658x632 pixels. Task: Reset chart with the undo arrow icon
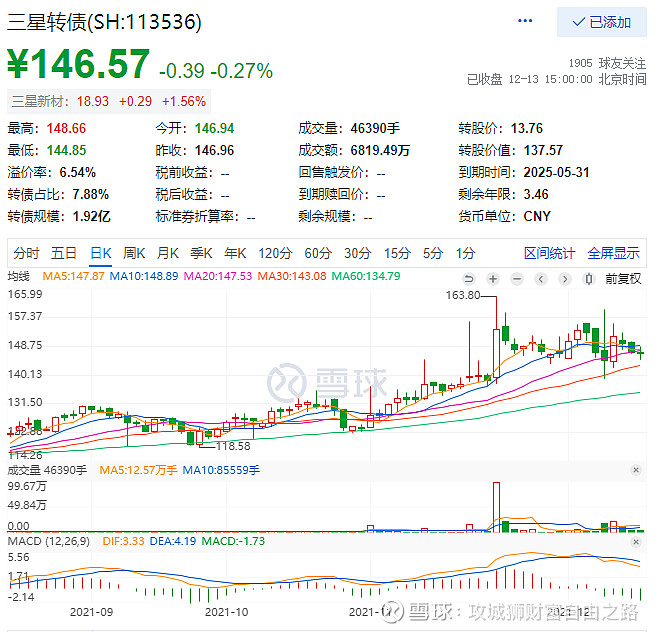[469, 279]
